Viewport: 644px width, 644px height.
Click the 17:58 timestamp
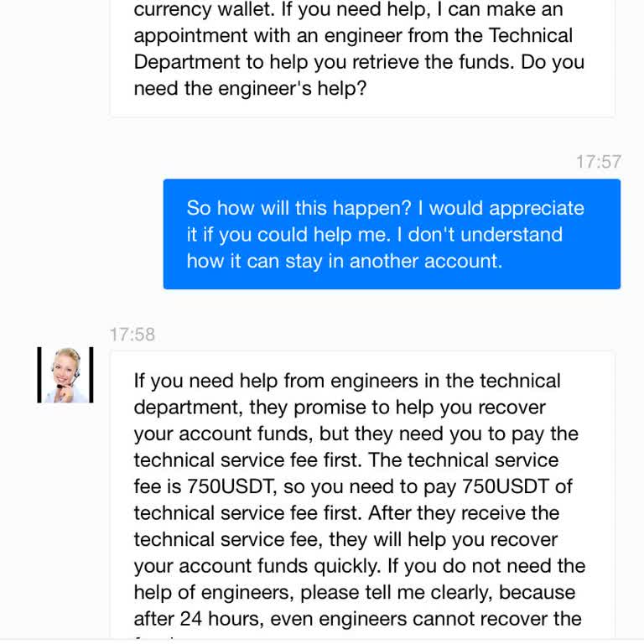click(x=132, y=335)
